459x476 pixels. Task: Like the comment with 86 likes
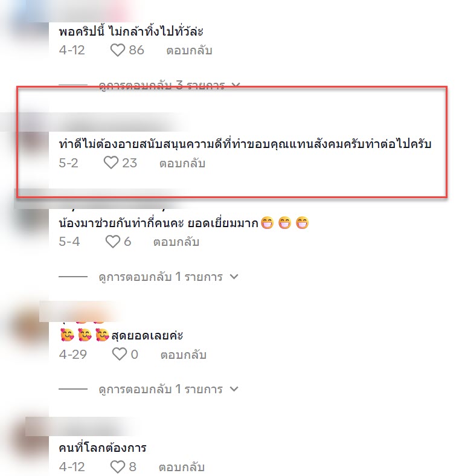(118, 50)
